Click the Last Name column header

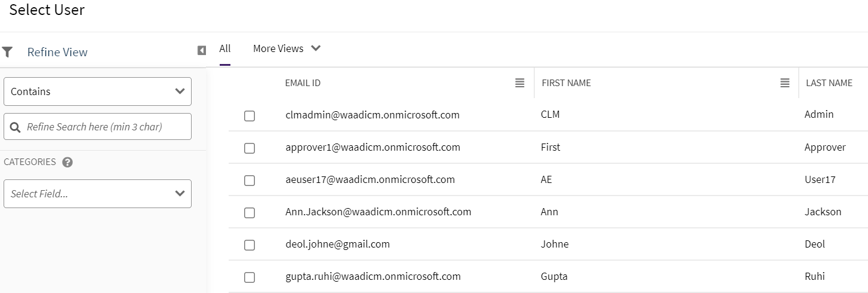829,83
